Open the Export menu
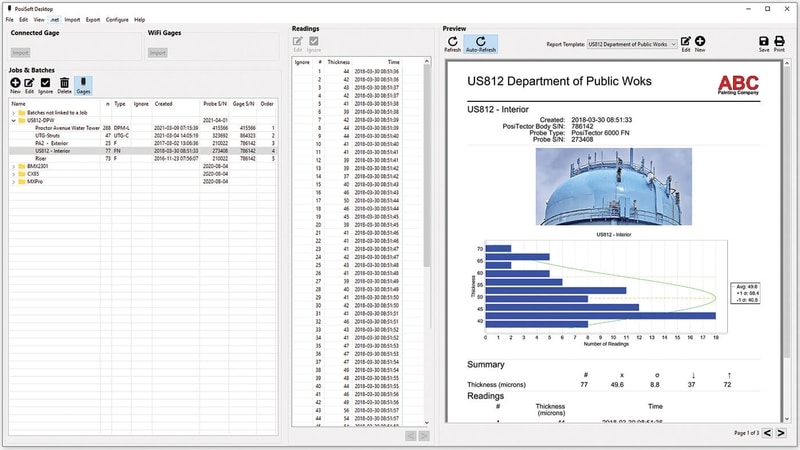Screen dimensions: 800x450 (93, 19)
